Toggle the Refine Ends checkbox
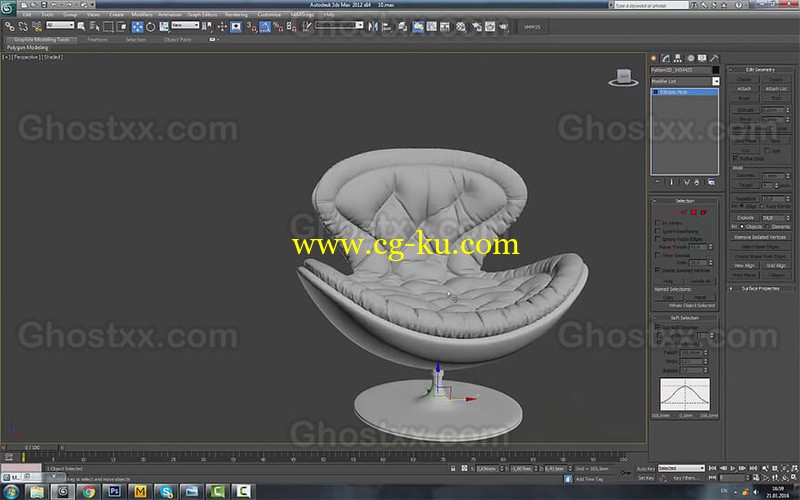 (x=735, y=159)
